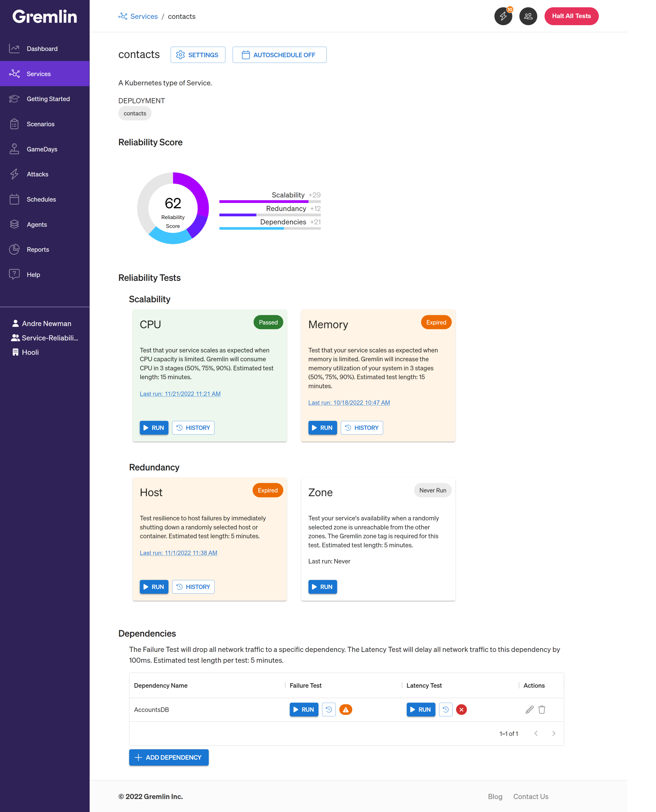The image size is (656, 812).
Task: Open AccountsDB Latency Test history icon
Action: pyautogui.click(x=446, y=710)
